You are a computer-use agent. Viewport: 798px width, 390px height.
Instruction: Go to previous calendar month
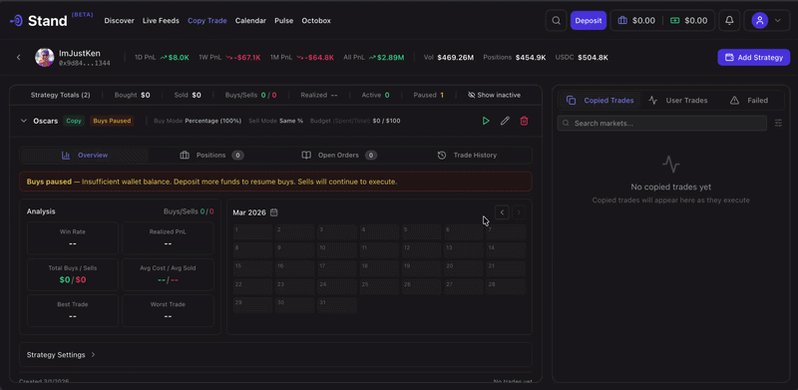[x=502, y=212]
